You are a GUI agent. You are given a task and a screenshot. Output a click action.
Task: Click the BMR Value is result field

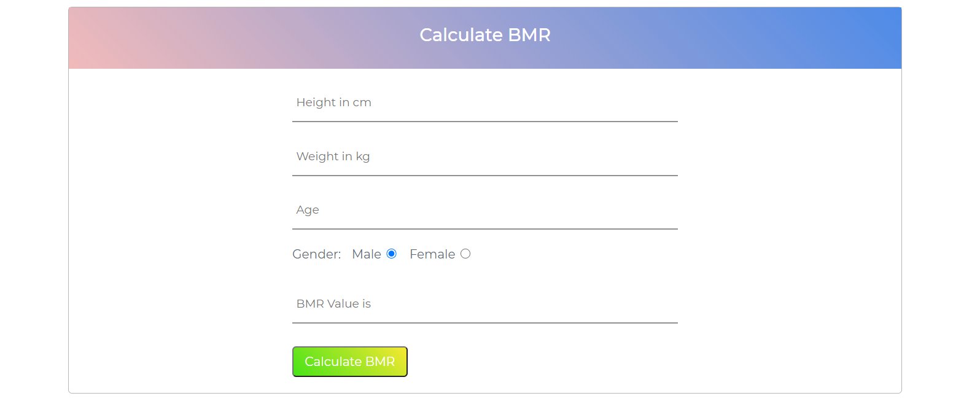click(484, 305)
